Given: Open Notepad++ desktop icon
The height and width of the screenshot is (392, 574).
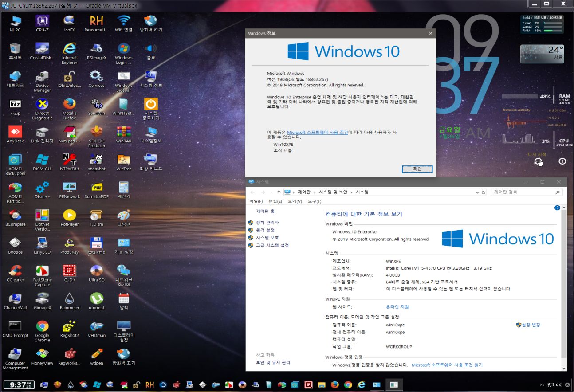Looking at the screenshot, I should point(69,135).
